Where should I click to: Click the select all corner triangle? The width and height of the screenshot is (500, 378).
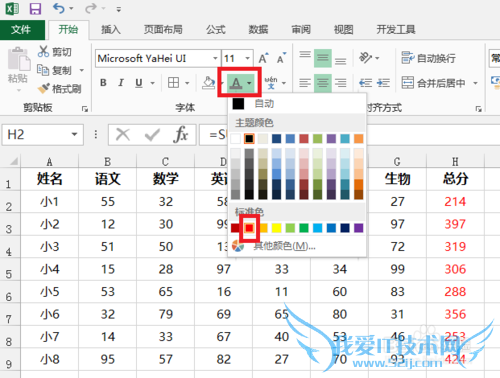(13, 162)
